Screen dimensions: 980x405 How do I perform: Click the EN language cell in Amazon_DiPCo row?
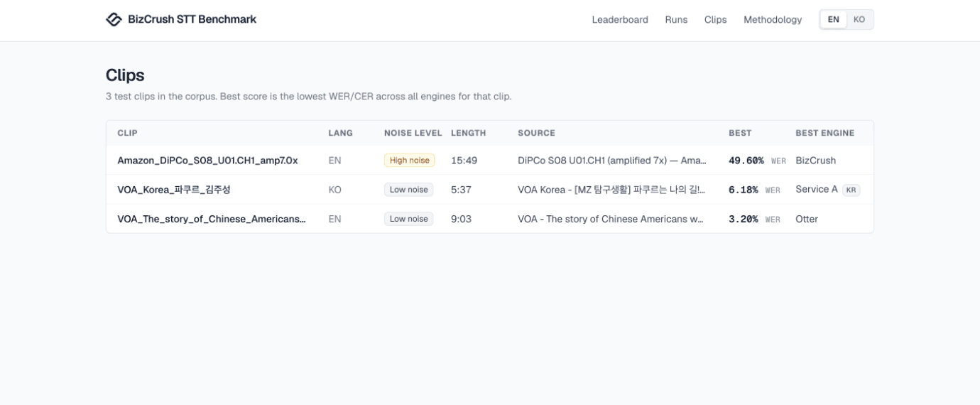(x=334, y=161)
